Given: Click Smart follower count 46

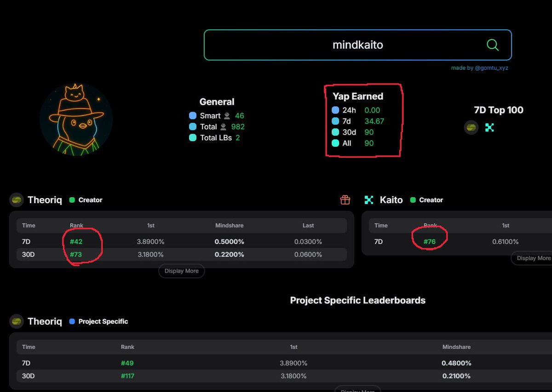Looking at the screenshot, I should pos(240,116).
